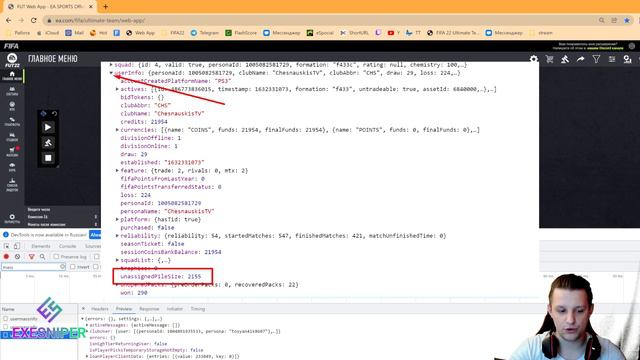Screen dimensions: 640x360
Task: Click the Name column header in network list
Action: coord(8,309)
